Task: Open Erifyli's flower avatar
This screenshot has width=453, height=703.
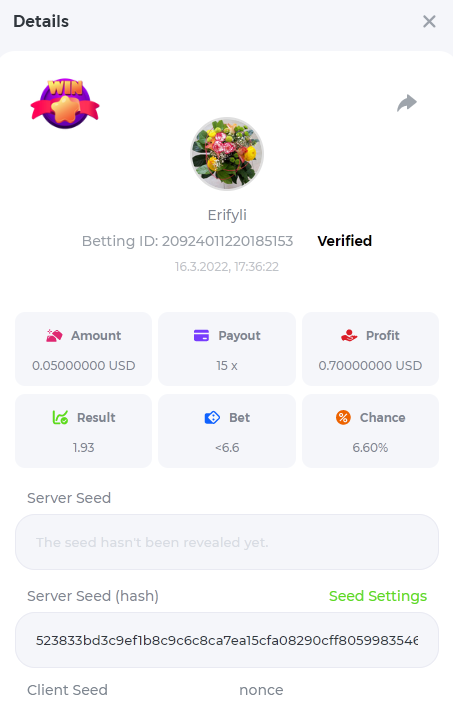Action: coord(227,154)
